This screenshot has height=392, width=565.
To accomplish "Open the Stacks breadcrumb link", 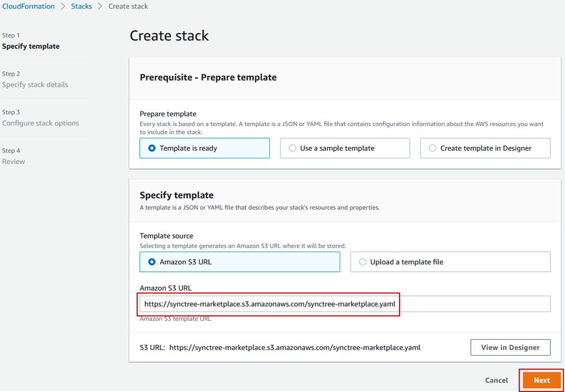I will [81, 6].
